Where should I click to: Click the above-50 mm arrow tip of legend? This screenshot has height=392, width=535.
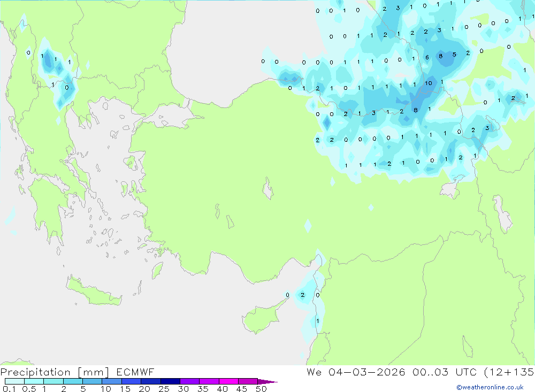(267, 382)
